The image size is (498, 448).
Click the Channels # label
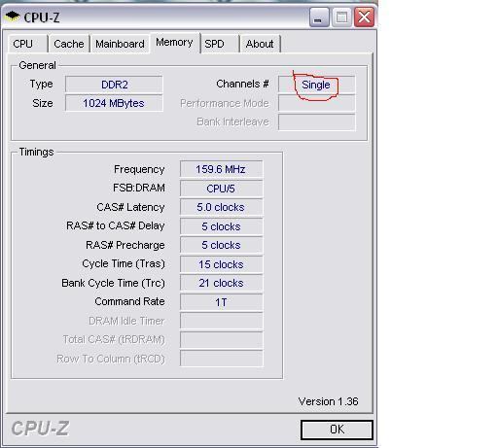[x=242, y=84]
